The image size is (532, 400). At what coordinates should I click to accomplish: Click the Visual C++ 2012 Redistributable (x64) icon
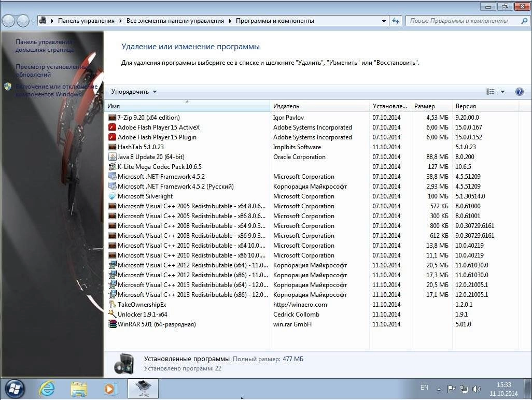[113, 265]
